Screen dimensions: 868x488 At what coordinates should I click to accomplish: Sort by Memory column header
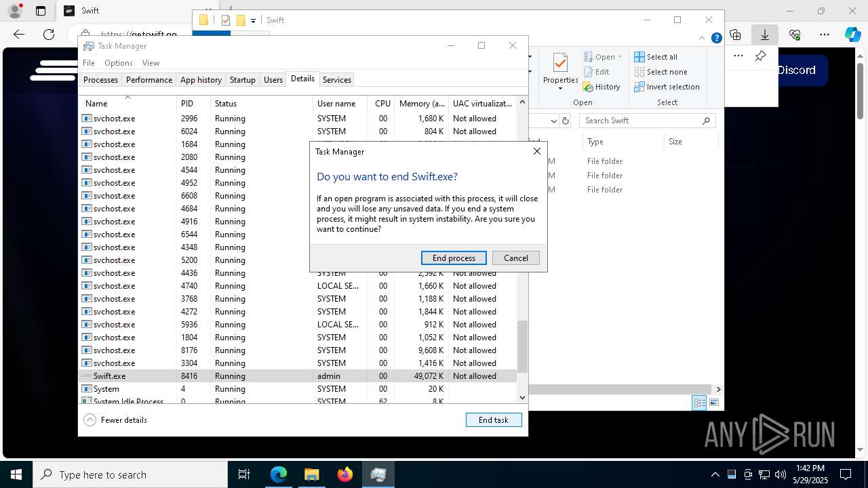coord(421,103)
